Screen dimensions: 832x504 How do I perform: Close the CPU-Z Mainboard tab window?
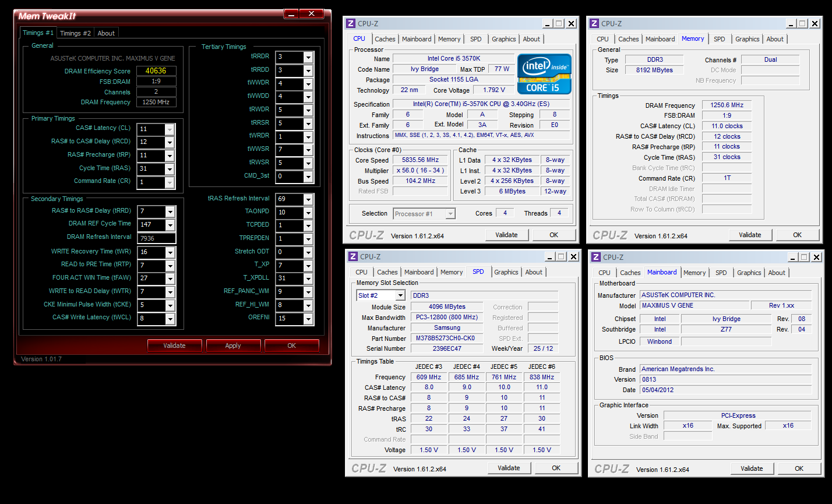(817, 258)
